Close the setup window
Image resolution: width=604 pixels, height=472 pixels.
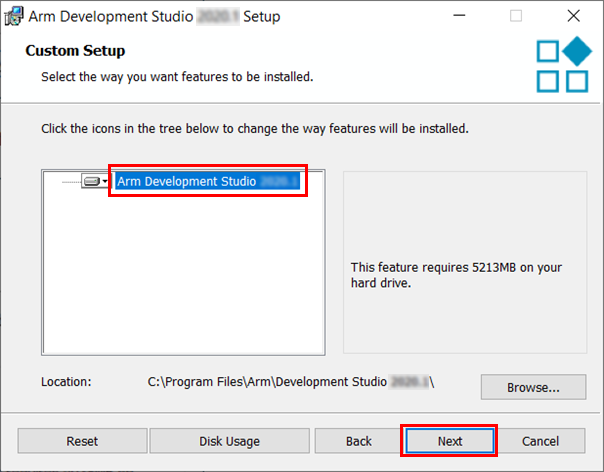tap(574, 16)
